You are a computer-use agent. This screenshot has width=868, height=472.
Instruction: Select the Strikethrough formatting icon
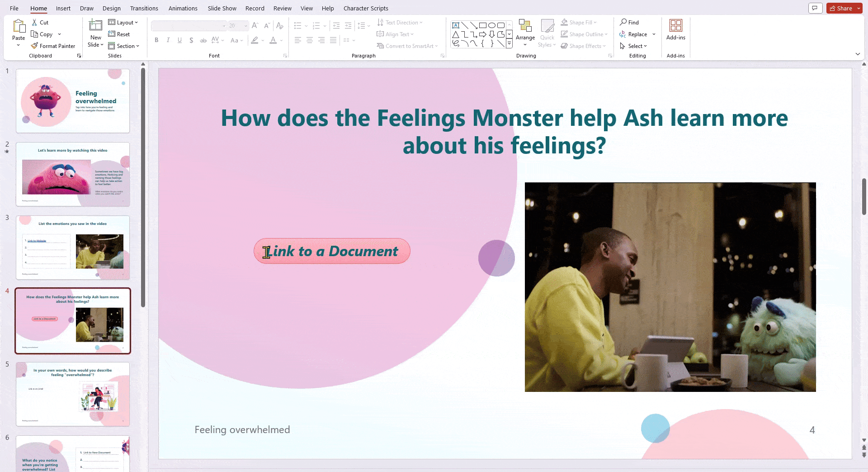click(203, 40)
